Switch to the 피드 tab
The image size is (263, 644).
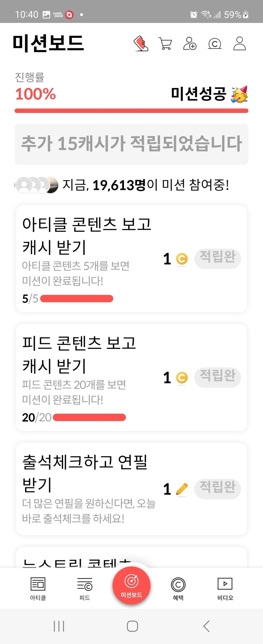point(85,588)
